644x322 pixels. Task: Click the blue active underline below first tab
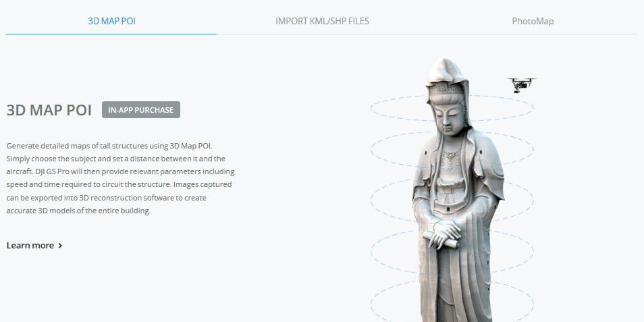pos(111,34)
